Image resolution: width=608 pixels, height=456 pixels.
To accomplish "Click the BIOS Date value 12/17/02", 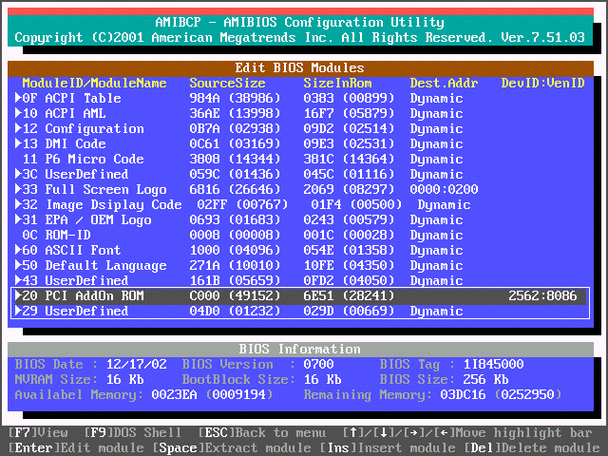I will [136, 364].
